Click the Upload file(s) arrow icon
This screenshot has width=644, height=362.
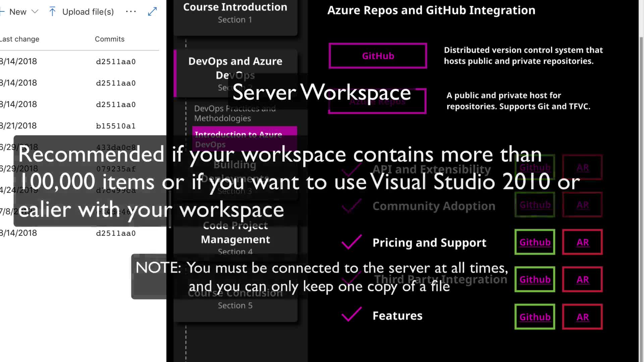[x=52, y=12]
